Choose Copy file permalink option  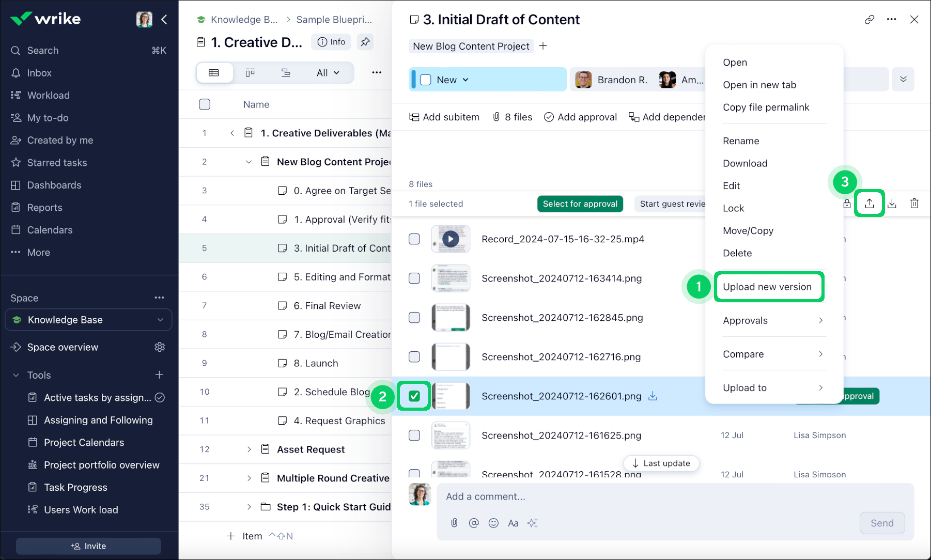point(766,107)
